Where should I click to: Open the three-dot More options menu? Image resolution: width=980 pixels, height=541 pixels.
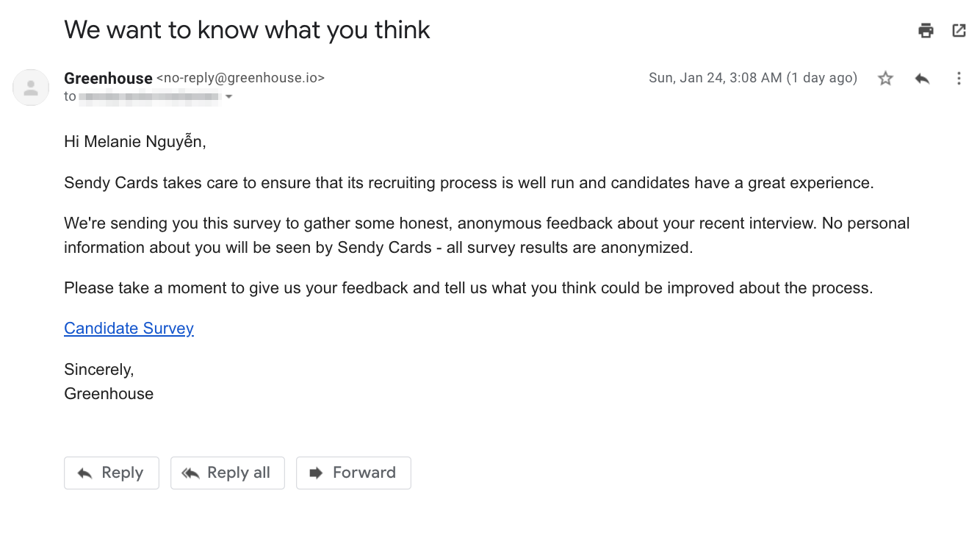click(x=959, y=78)
